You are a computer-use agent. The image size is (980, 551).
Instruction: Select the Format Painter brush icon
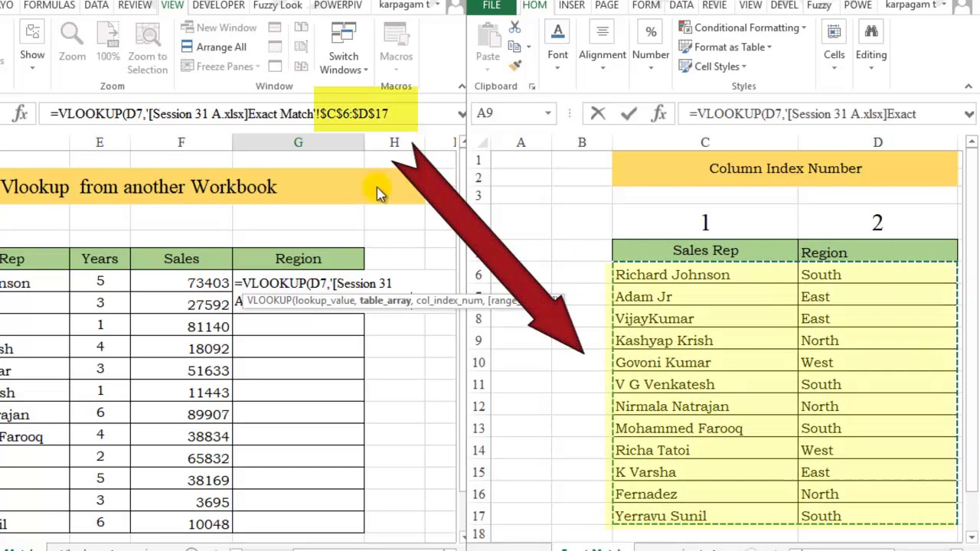pos(514,67)
